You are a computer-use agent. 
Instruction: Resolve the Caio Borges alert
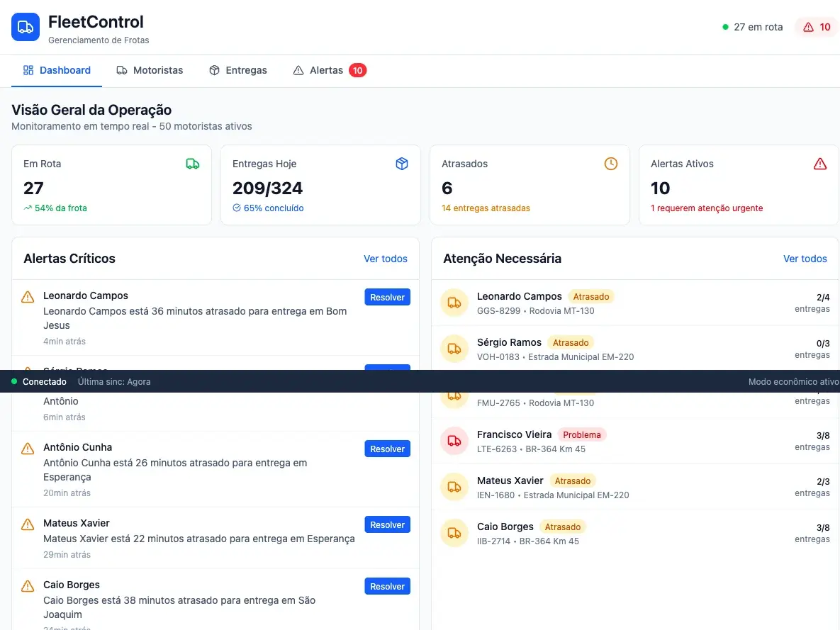click(x=387, y=587)
